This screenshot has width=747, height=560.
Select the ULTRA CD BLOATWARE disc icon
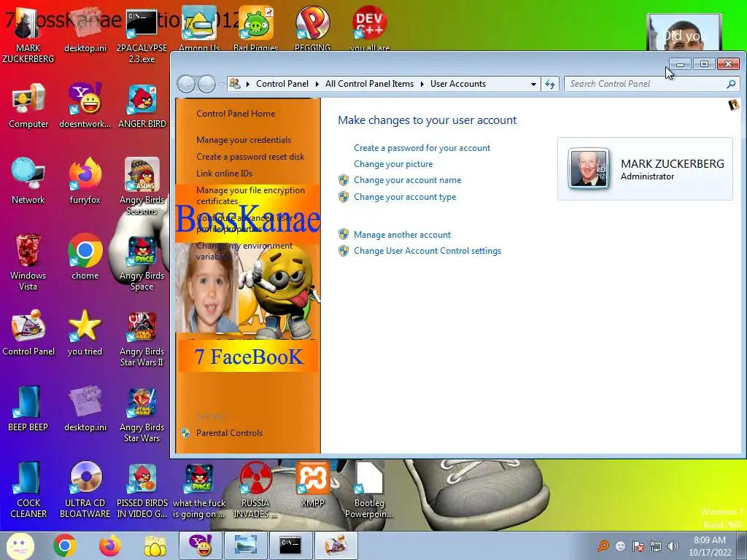coord(85,490)
